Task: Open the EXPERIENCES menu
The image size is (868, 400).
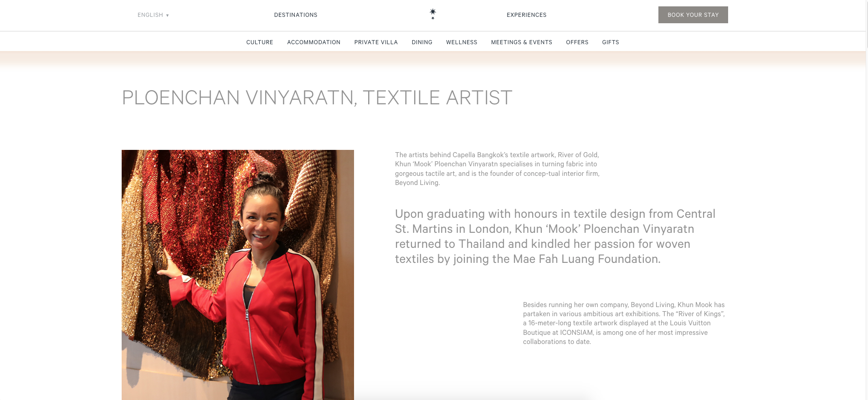Action: (x=526, y=15)
